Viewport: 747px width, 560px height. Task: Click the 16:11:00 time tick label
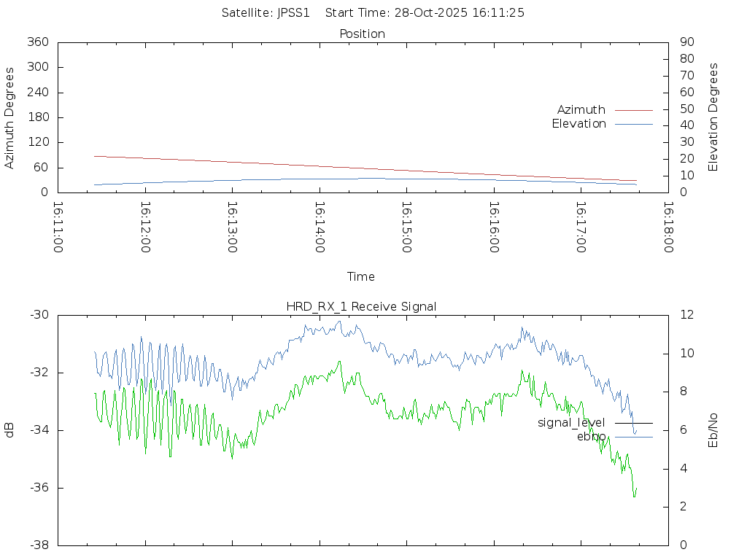[x=58, y=227]
